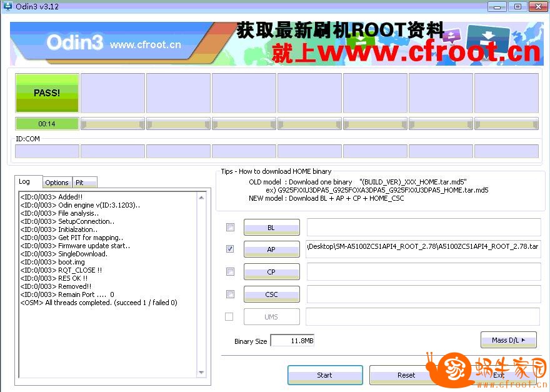Click the first ID:COM port box

point(47,151)
